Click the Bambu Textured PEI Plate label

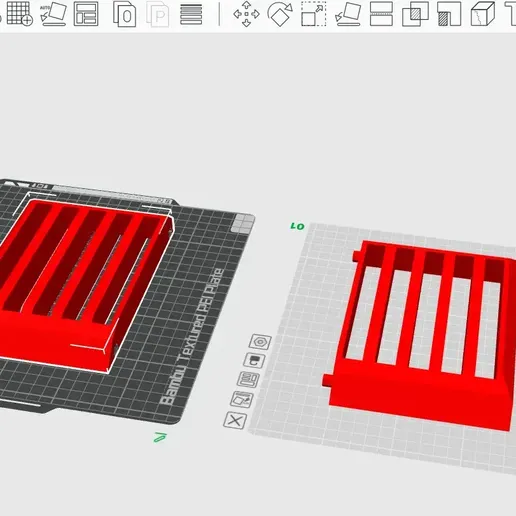pyautogui.click(x=193, y=337)
